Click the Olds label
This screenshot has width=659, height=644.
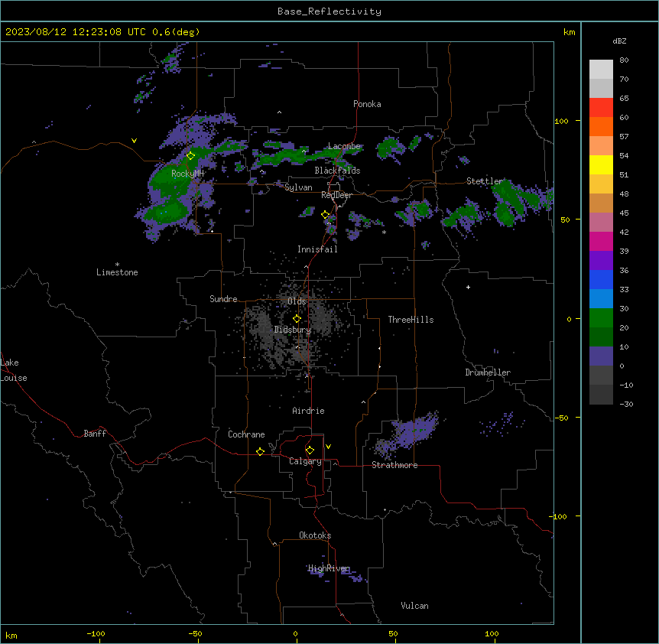point(297,301)
